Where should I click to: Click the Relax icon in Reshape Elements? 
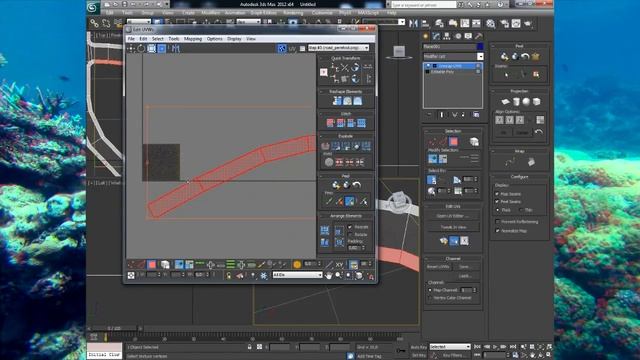coord(347,101)
